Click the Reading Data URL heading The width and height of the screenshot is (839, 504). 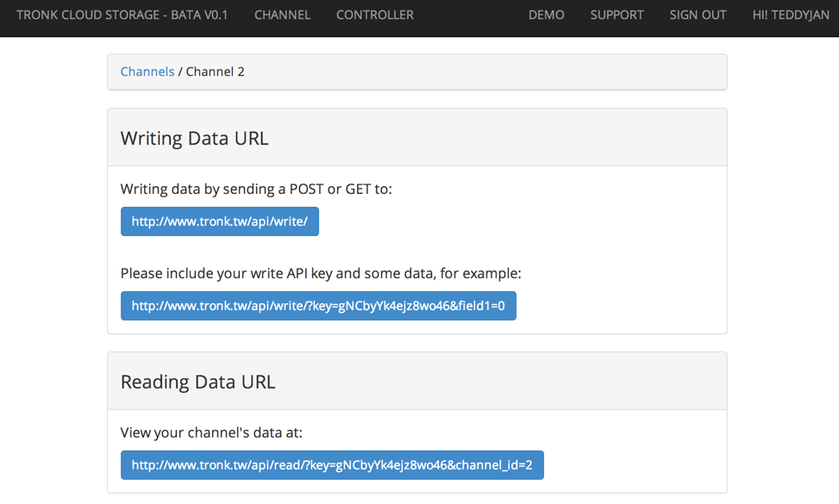[198, 382]
